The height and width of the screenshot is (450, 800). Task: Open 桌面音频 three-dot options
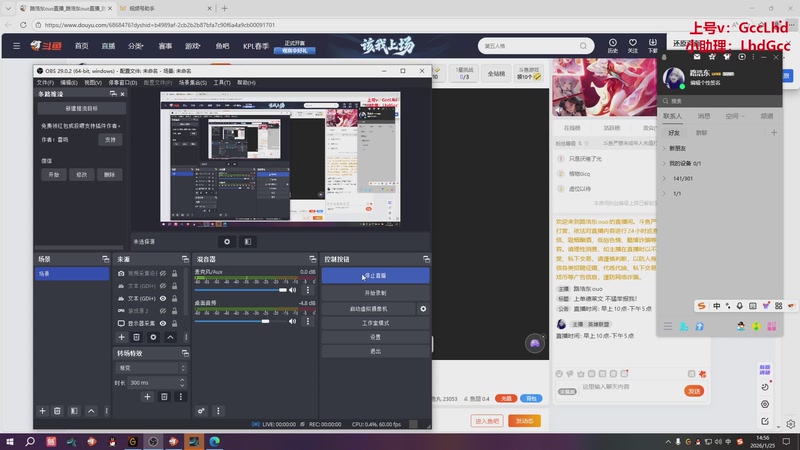(x=308, y=321)
